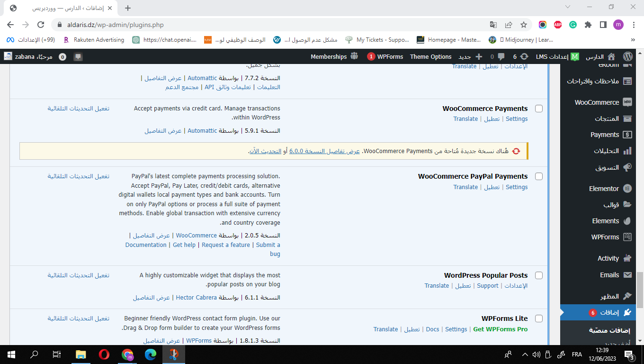Viewport: 644px width, 364px height.
Task: Reload the page with the refresh button
Action: (x=41, y=25)
